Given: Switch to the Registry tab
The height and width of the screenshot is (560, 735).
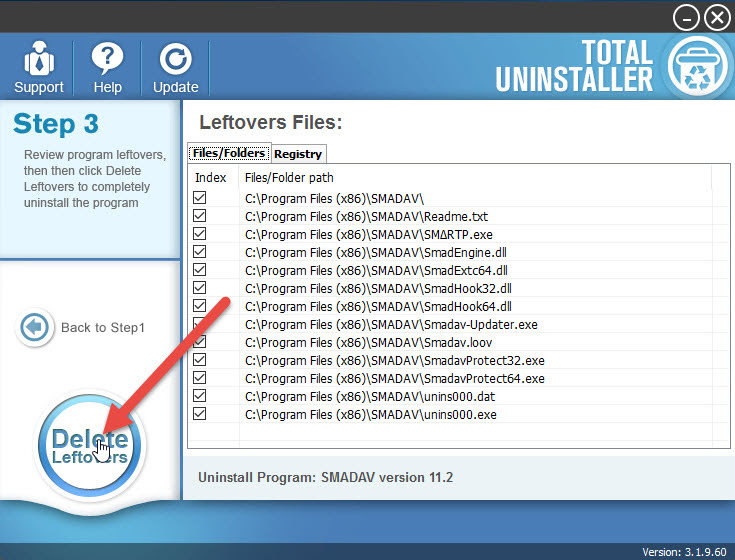Looking at the screenshot, I should pyautogui.click(x=298, y=154).
